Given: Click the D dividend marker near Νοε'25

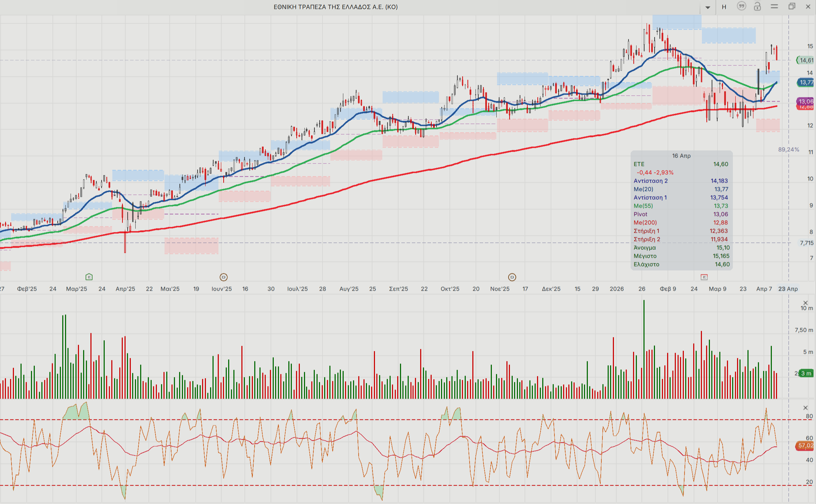Looking at the screenshot, I should point(512,277).
